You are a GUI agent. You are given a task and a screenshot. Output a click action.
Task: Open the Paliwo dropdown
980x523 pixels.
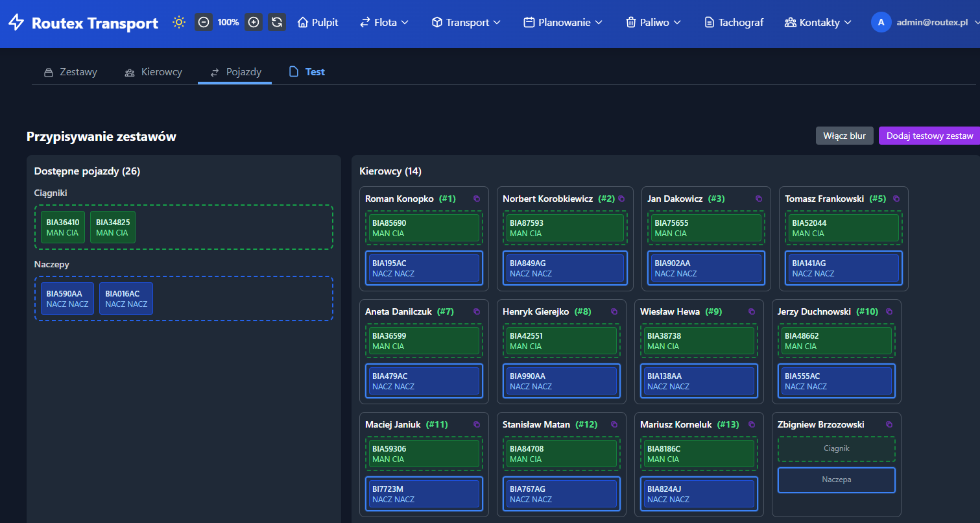pos(653,22)
